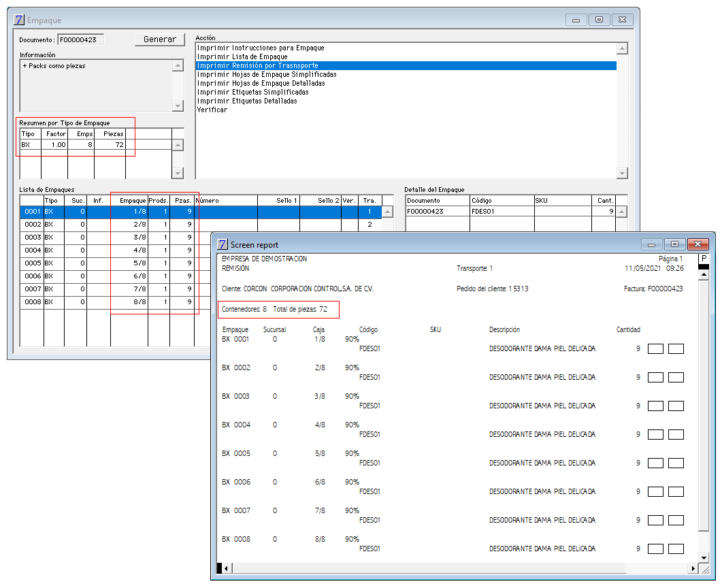The image size is (722, 588).
Task: Click scroll-down arrow of Resumen table
Action: coord(178,173)
